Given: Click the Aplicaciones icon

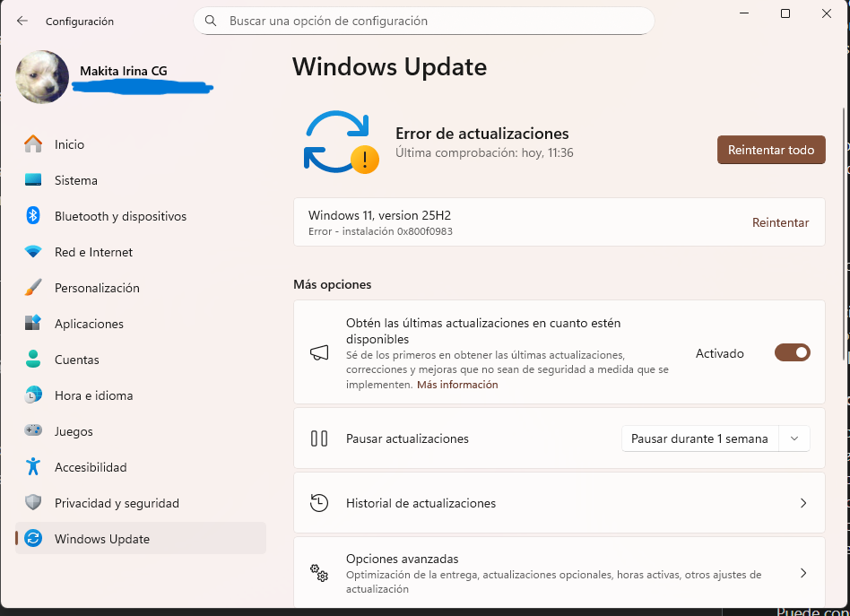Looking at the screenshot, I should point(33,323).
